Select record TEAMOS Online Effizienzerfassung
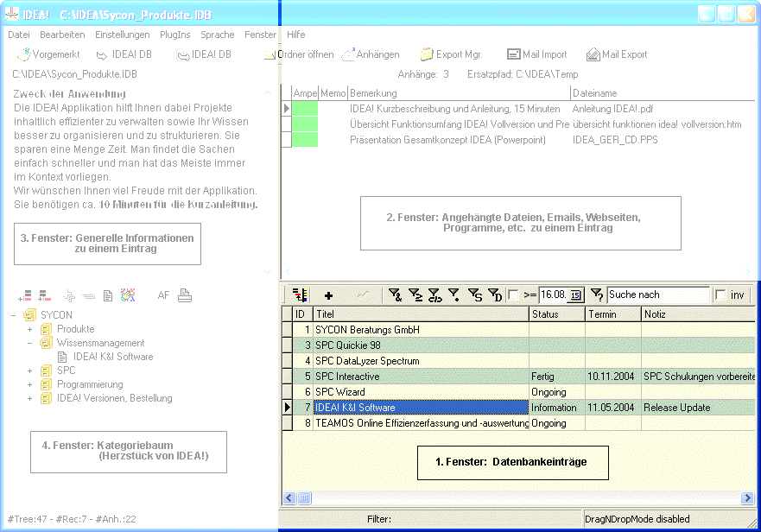The image size is (761, 532). pos(422,423)
